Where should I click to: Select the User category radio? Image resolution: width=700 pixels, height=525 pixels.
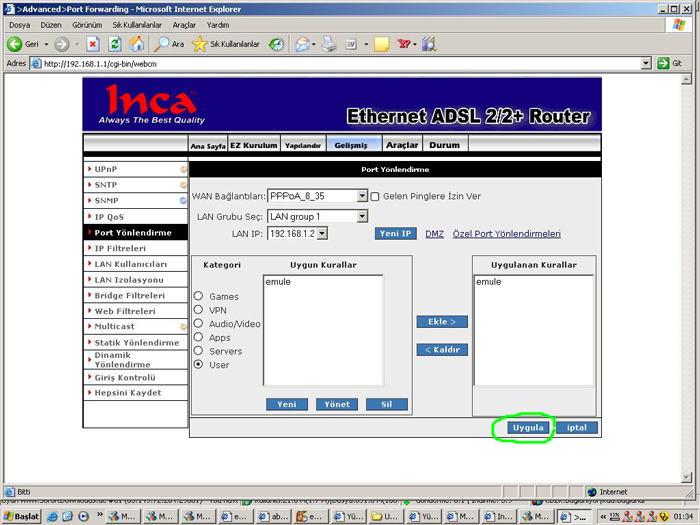(199, 365)
